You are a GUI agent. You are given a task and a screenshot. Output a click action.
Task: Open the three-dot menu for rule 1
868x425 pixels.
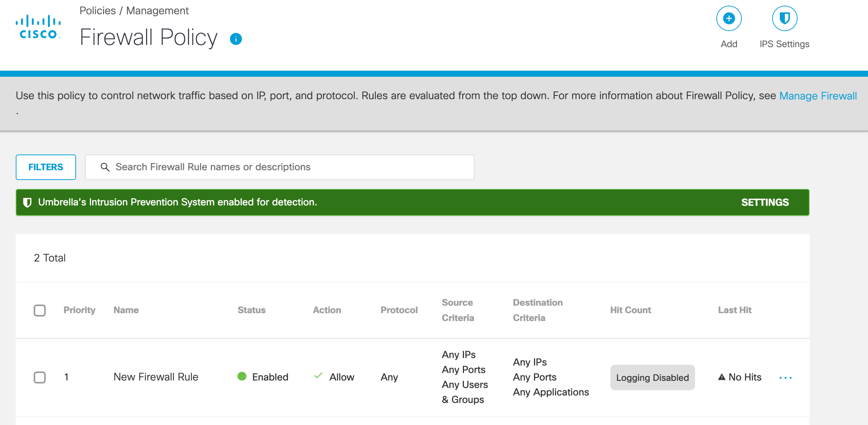click(785, 378)
